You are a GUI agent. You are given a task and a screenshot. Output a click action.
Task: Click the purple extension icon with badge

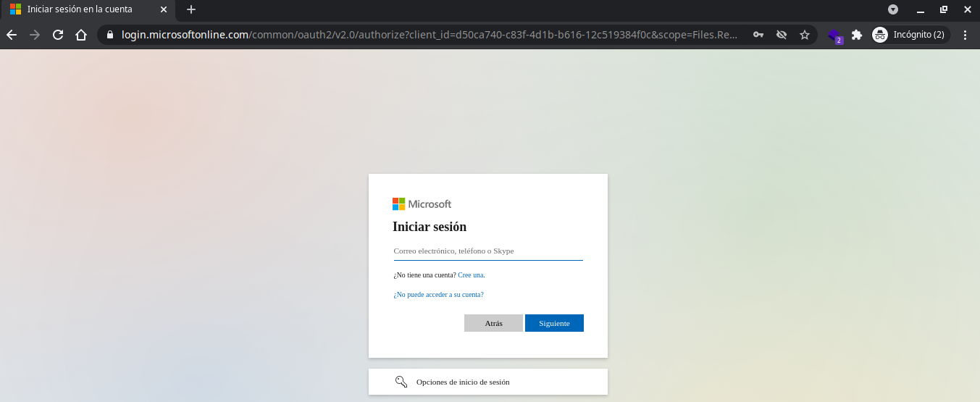[x=834, y=35]
